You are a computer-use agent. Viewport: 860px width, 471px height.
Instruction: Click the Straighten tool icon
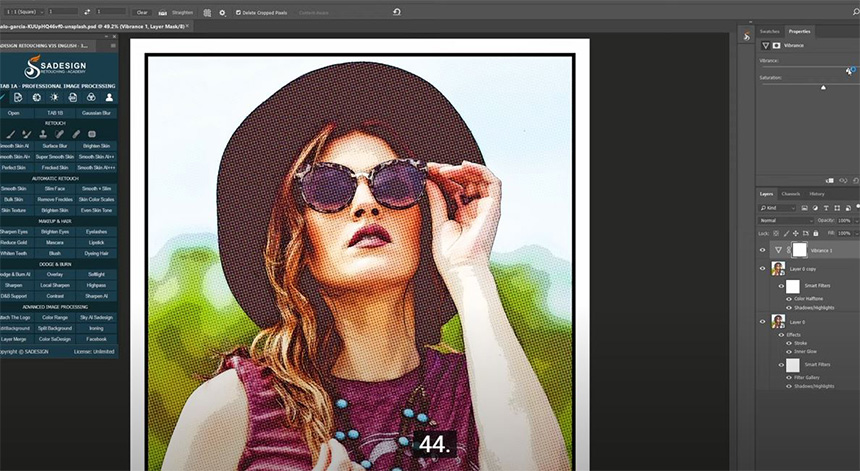(x=163, y=12)
